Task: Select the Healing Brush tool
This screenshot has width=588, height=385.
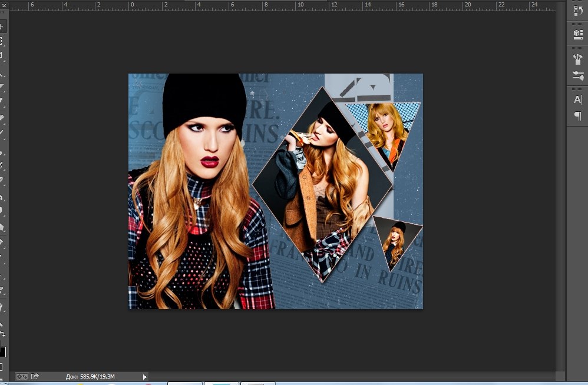Action: pyautogui.click(x=2, y=118)
